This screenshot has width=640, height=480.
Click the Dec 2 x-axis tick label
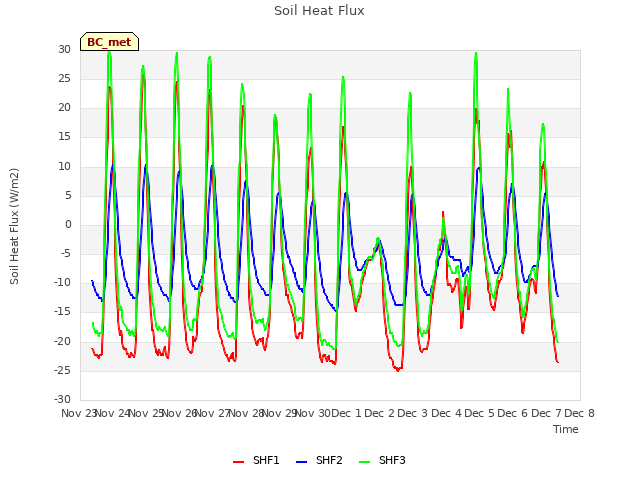click(380, 413)
